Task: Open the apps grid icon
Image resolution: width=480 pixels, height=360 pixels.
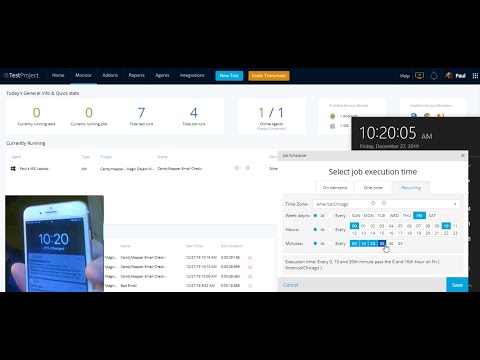Action: 475,76
